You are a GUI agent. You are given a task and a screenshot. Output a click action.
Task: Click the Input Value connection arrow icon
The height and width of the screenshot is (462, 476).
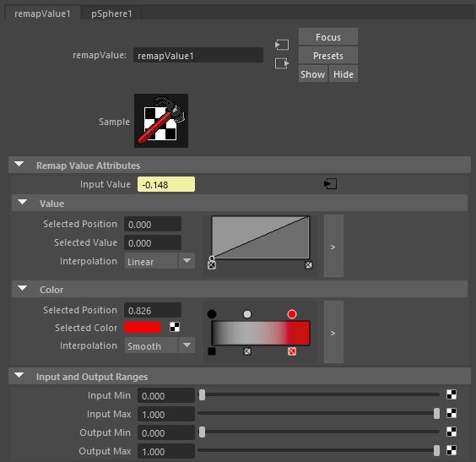(x=330, y=184)
